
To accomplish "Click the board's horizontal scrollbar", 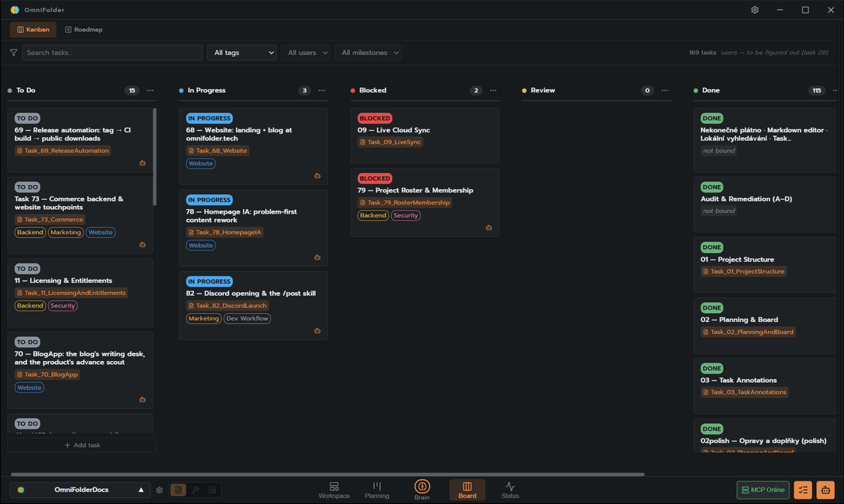I will [x=327, y=475].
